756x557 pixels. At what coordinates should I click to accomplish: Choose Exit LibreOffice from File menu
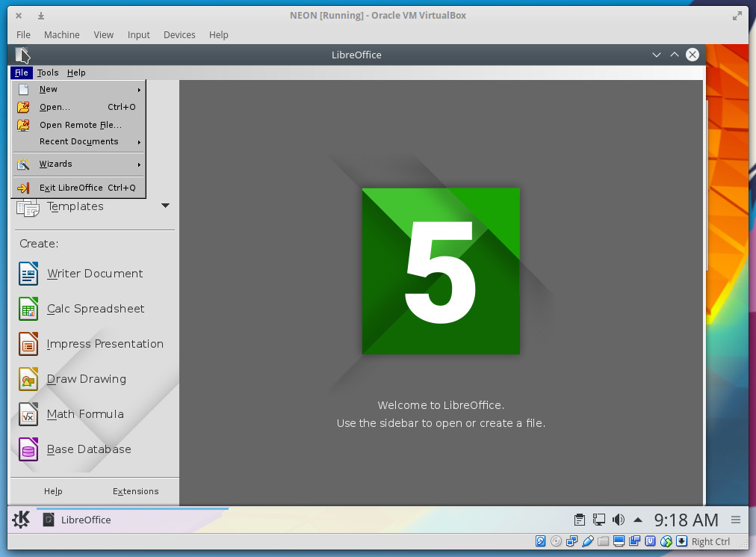tap(78, 188)
